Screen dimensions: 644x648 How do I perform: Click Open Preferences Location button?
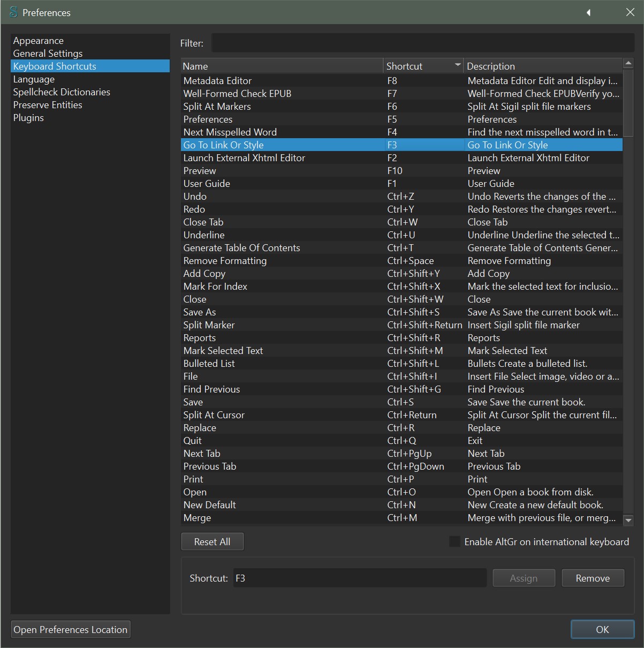pyautogui.click(x=71, y=630)
